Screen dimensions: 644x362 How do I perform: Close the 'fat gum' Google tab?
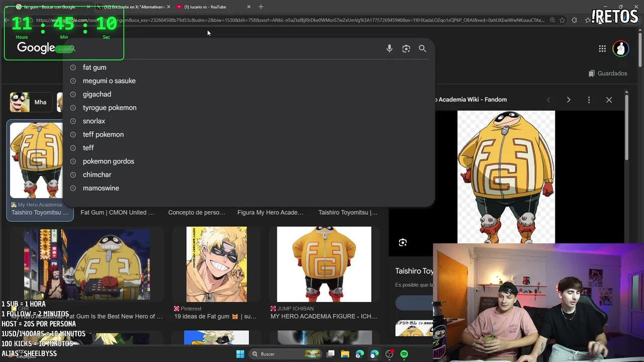[x=89, y=7]
